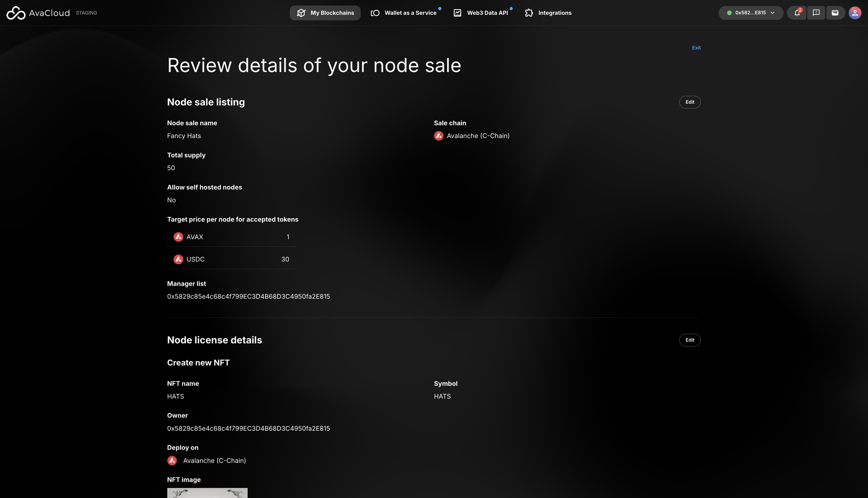Go to Web3 Data API tab
The height and width of the screenshot is (498, 868).
click(487, 13)
